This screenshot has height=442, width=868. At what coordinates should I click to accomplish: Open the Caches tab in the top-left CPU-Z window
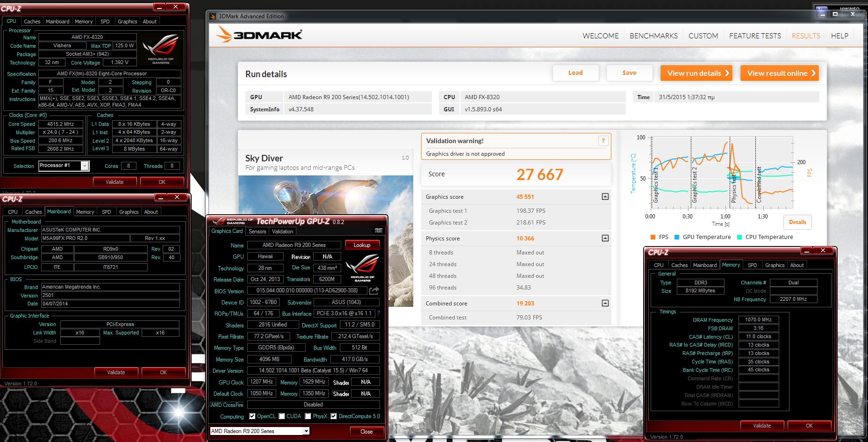coord(32,22)
